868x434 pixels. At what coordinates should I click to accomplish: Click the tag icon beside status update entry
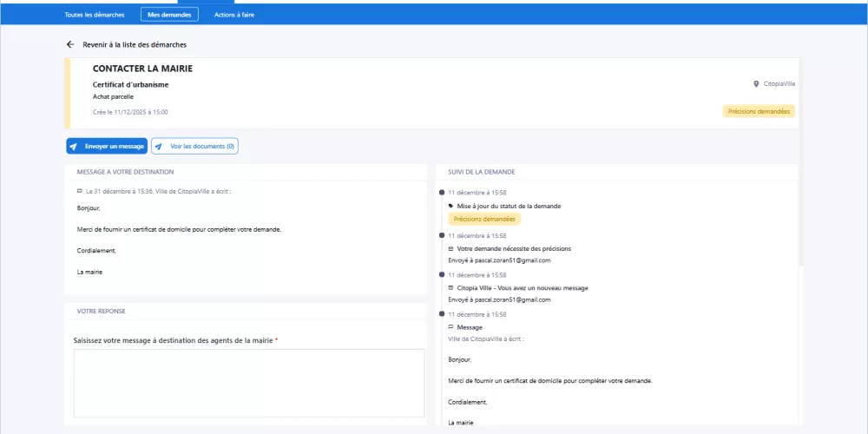pyautogui.click(x=450, y=206)
